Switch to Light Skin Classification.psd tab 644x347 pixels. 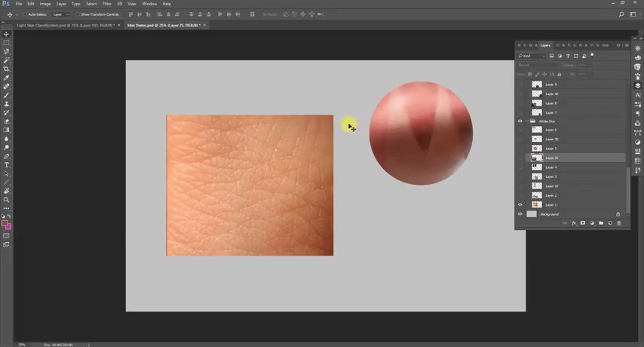coord(66,25)
